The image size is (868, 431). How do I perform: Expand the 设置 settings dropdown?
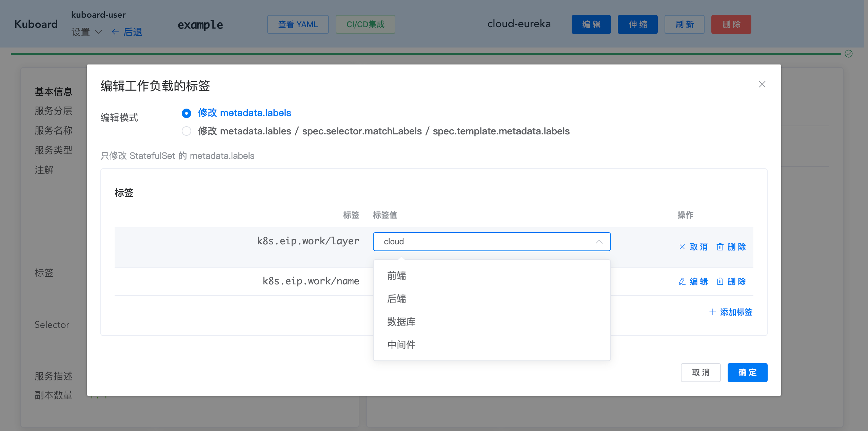86,32
